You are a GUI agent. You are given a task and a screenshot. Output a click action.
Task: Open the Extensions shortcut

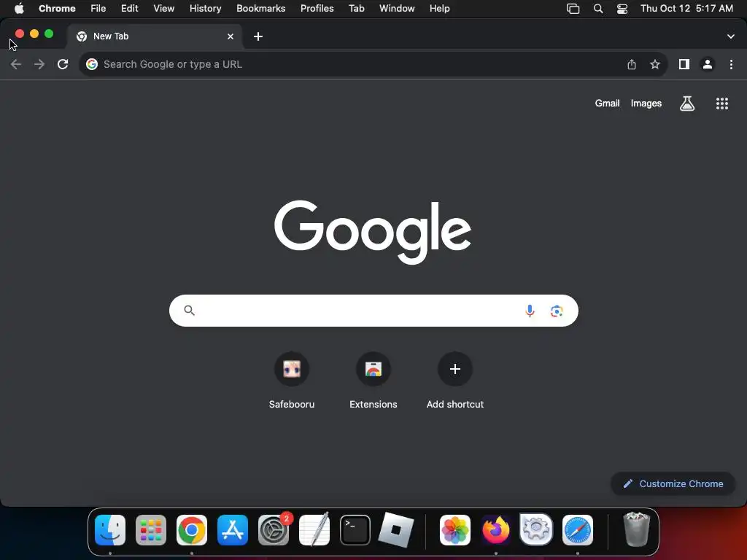[x=373, y=369]
